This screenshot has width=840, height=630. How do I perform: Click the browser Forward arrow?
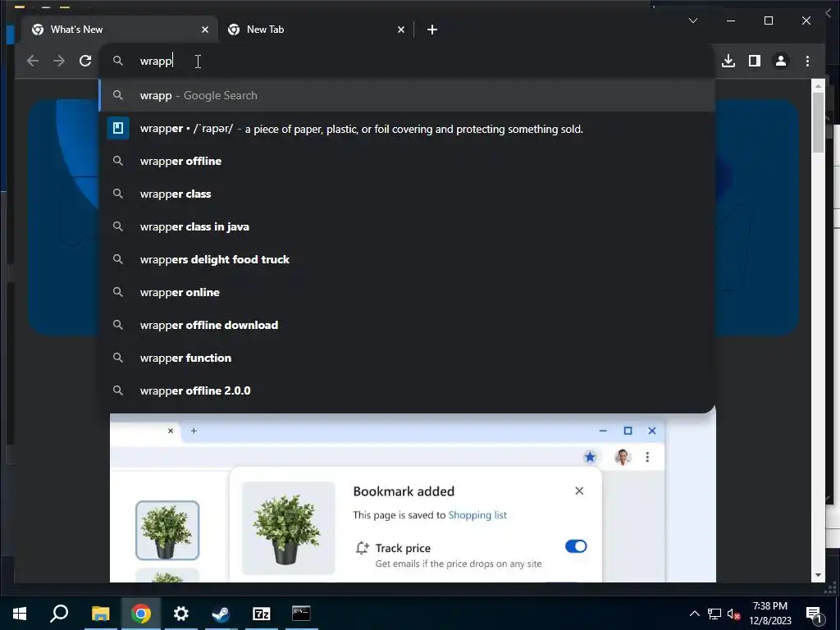click(x=59, y=61)
